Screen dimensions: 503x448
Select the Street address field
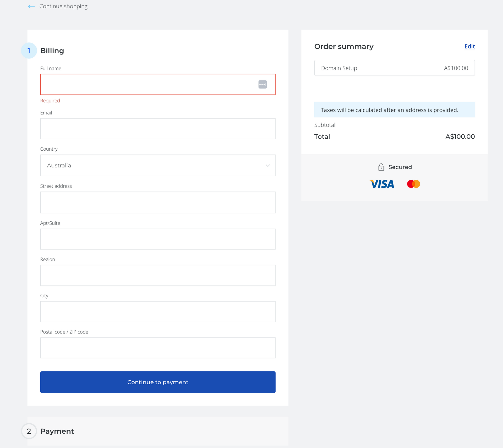(x=158, y=203)
